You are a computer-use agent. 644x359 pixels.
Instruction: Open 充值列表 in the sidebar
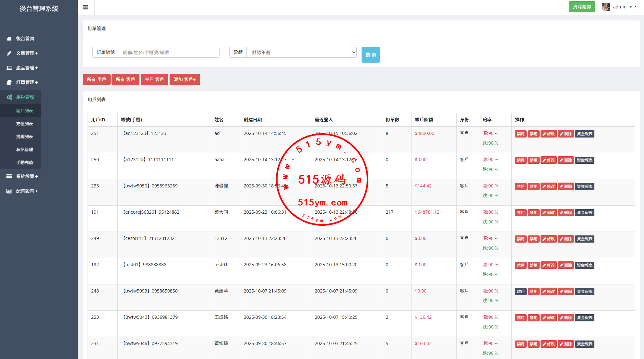(25, 124)
